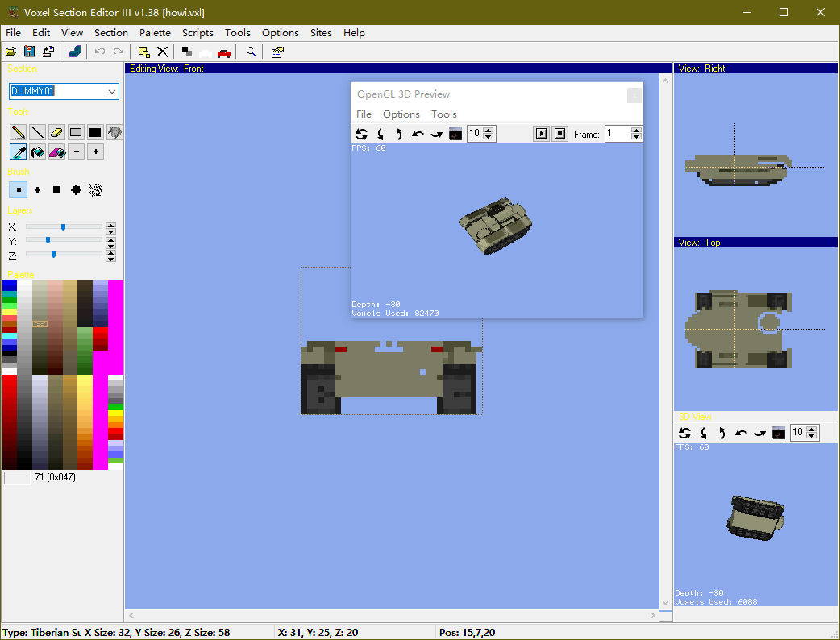
Task: Stop animation in OpenGL 3D Preview
Action: (x=559, y=133)
